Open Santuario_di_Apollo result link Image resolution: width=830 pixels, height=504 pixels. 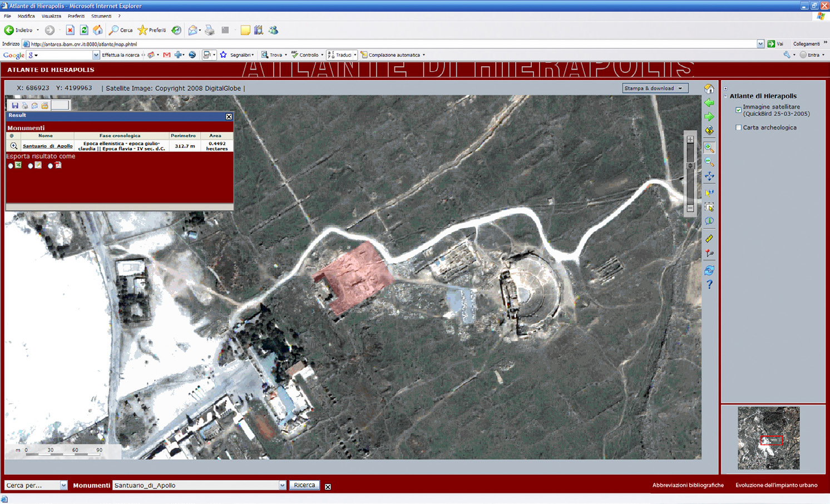[47, 146]
